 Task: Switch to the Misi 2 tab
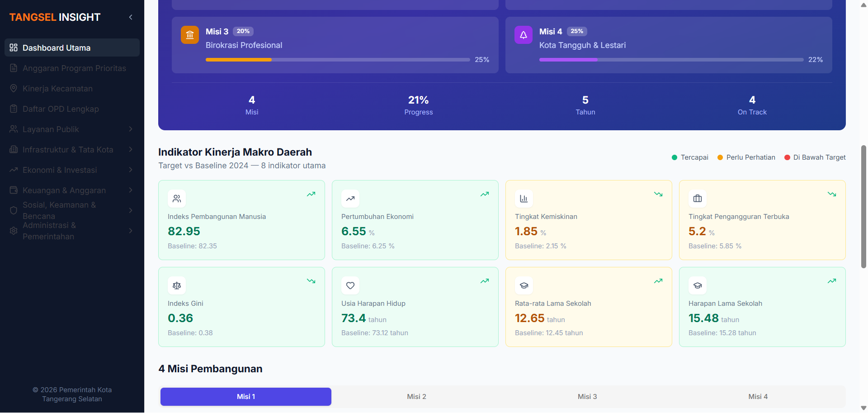coord(416,397)
